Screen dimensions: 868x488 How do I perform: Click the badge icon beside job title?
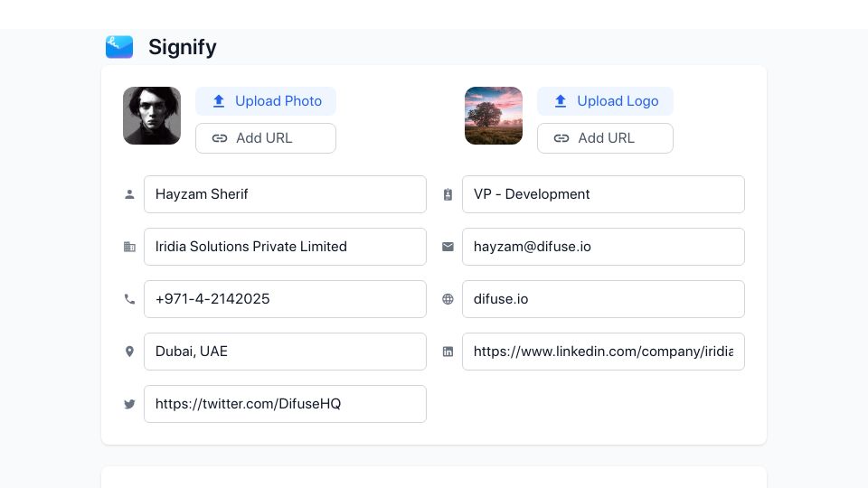point(448,194)
